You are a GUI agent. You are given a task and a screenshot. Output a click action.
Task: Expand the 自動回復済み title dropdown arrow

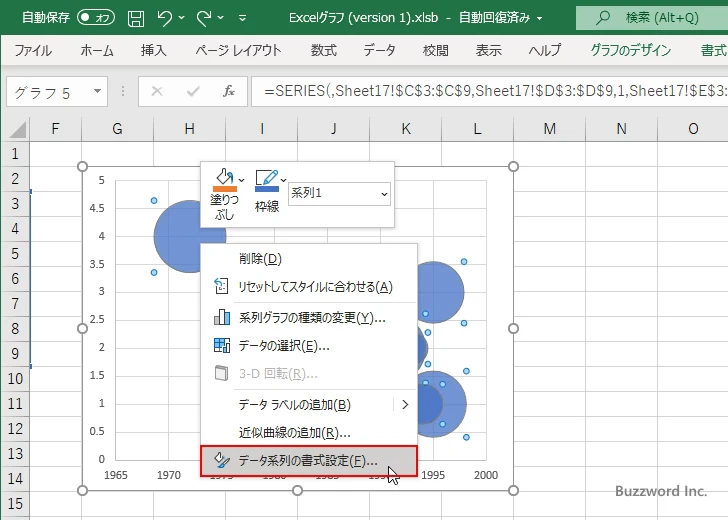click(540, 18)
